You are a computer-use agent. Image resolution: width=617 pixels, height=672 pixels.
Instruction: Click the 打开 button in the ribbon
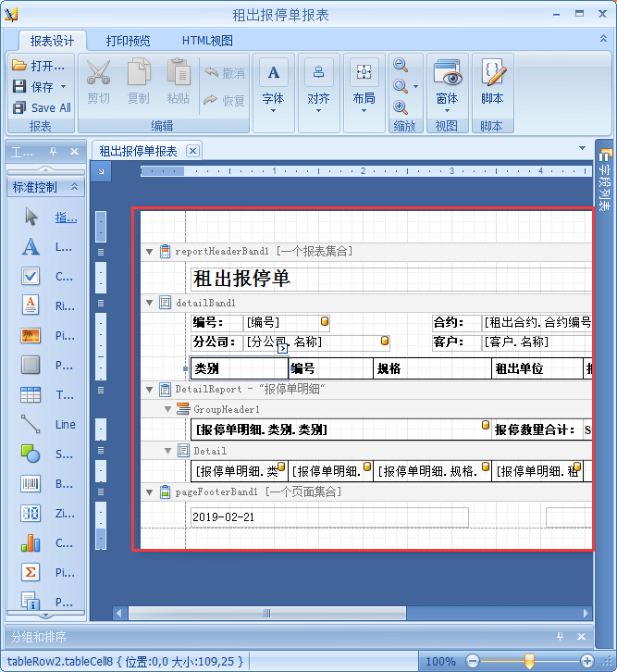pos(40,66)
